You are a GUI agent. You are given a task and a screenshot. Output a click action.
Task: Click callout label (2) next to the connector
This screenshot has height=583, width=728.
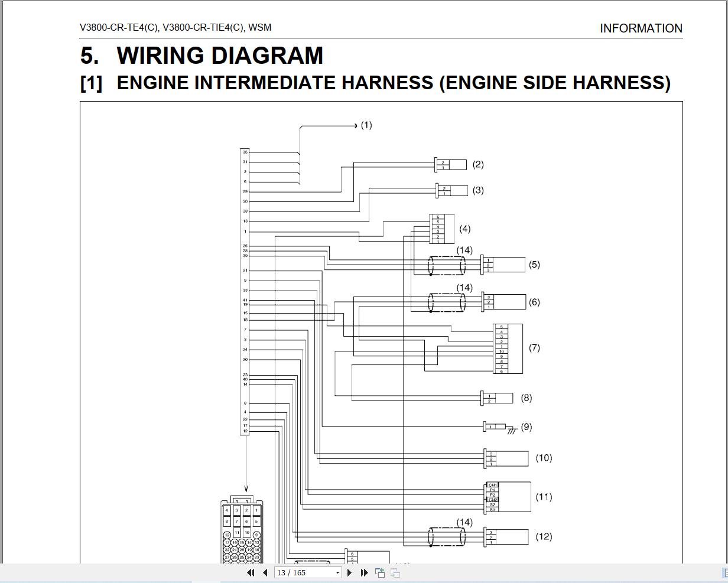point(478,164)
